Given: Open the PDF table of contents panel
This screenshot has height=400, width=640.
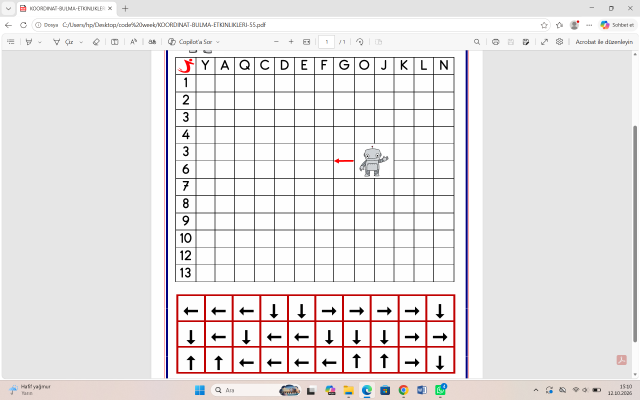Looking at the screenshot, I should (11, 42).
